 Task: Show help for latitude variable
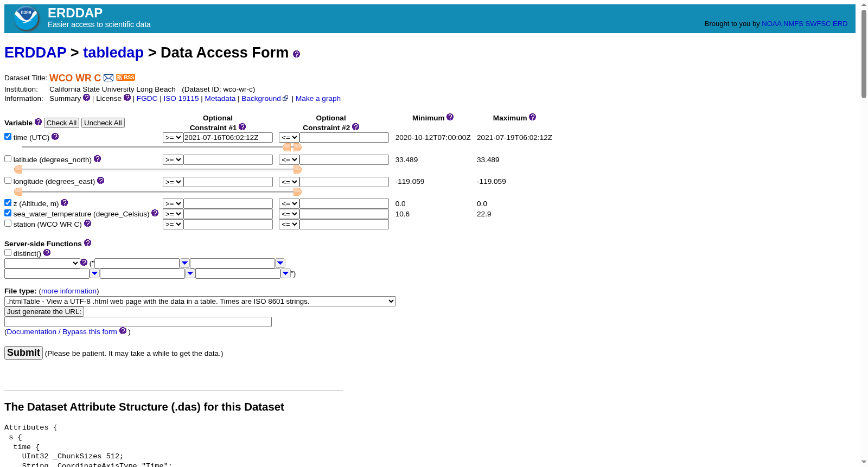pos(97,159)
